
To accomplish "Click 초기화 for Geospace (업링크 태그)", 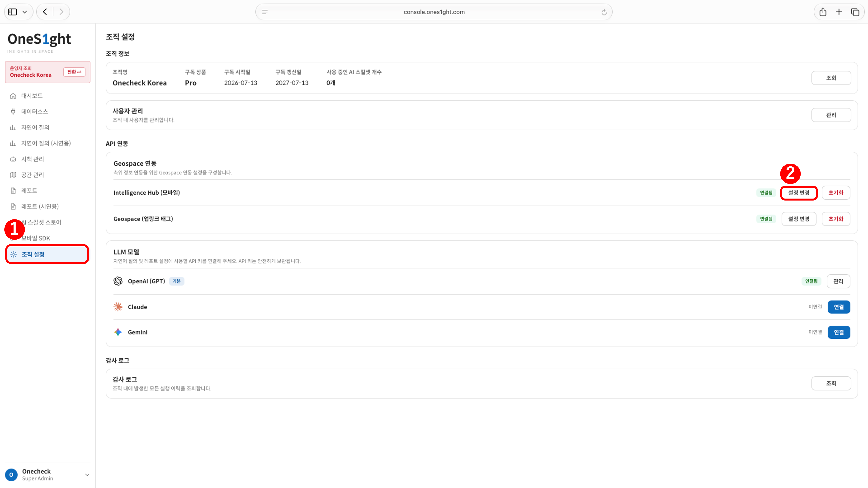I will pos(836,219).
